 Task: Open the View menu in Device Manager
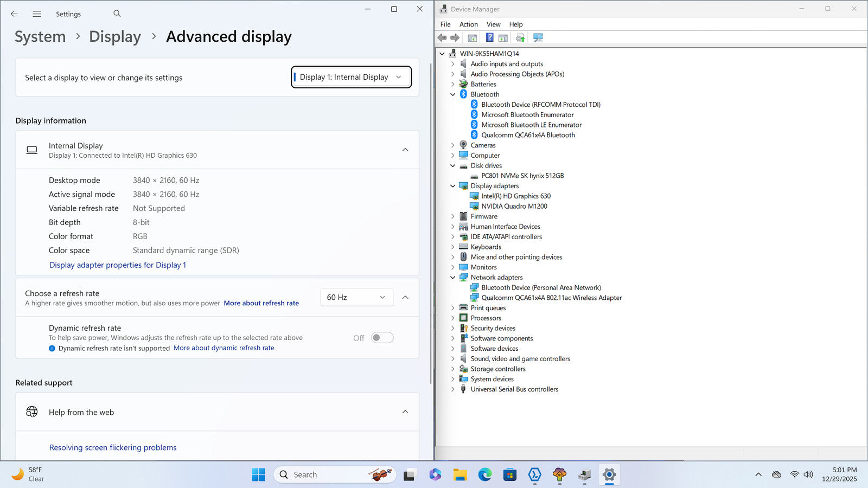click(x=493, y=24)
